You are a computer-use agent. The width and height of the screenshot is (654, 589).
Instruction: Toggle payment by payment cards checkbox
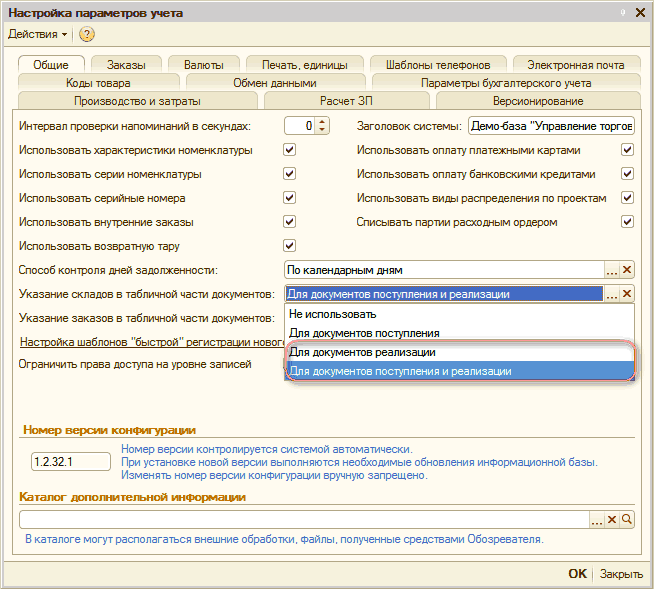627,150
